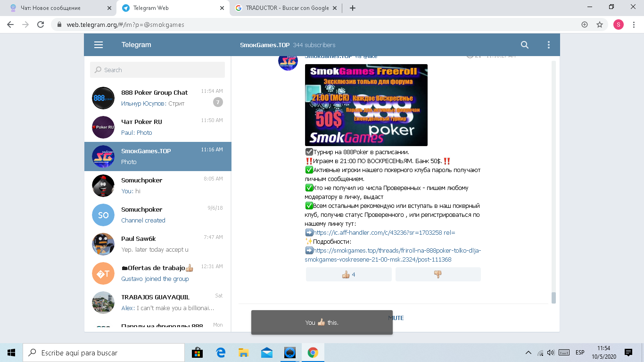Click the message area vertical scrollbar
644x362 pixels.
(553, 298)
